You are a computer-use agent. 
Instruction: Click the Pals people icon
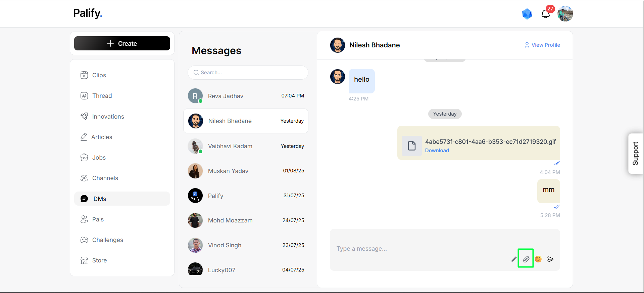pos(84,219)
